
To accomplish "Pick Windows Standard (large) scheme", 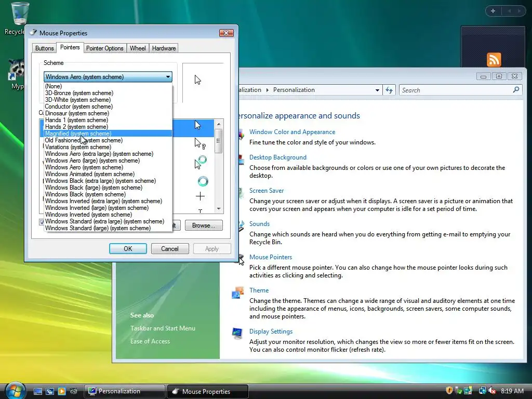I will pos(108,228).
